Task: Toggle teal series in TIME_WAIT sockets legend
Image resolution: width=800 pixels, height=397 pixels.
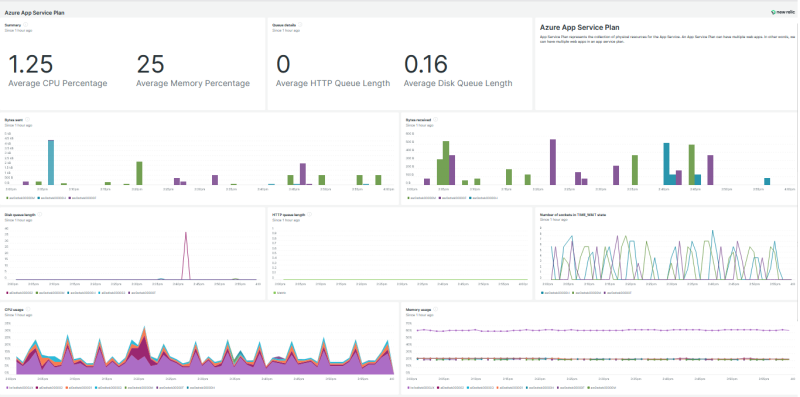Action: click(556, 292)
